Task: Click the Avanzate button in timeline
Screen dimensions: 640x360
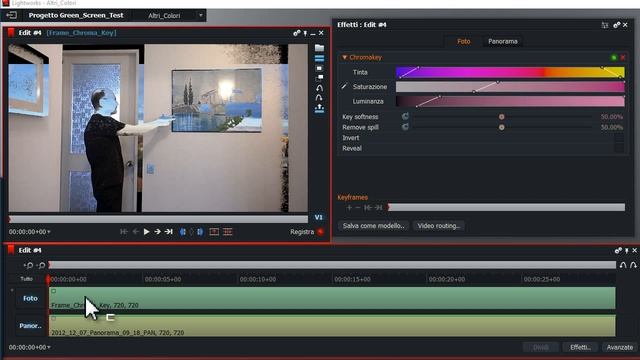Action: [x=620, y=347]
